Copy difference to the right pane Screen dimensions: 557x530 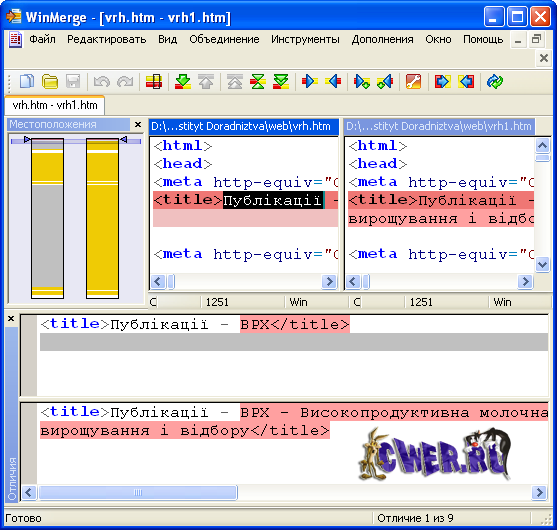(x=309, y=81)
